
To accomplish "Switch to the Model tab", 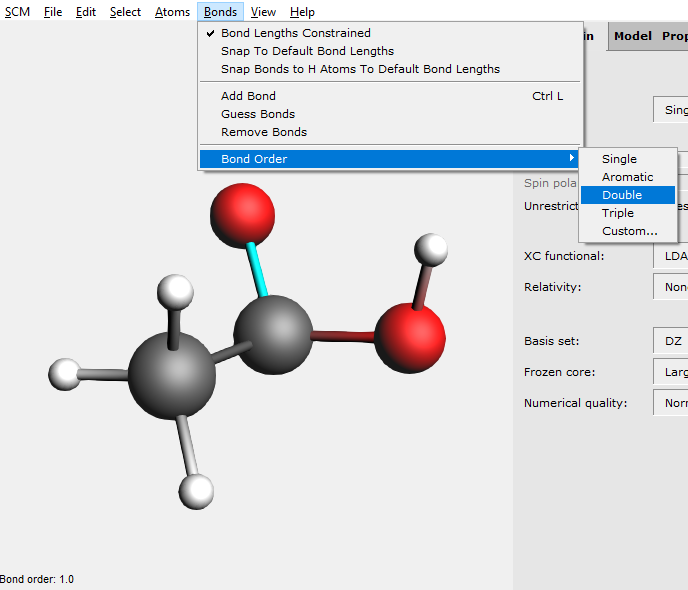I will point(633,36).
